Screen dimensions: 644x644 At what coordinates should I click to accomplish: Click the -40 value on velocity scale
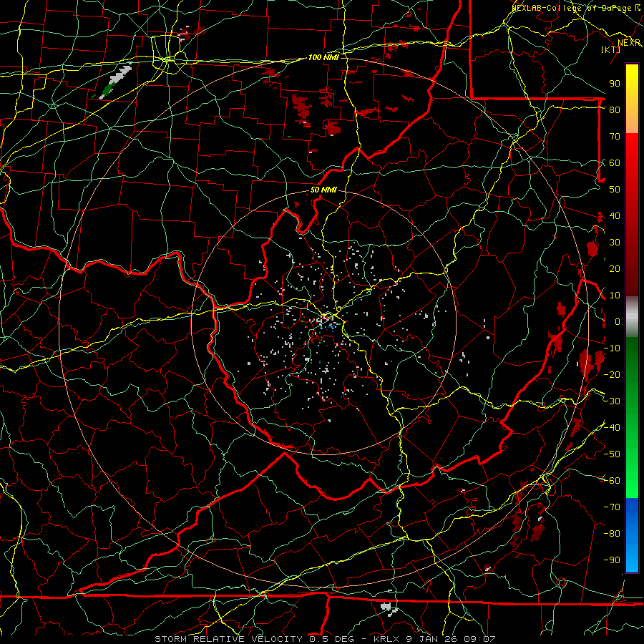pos(612,428)
